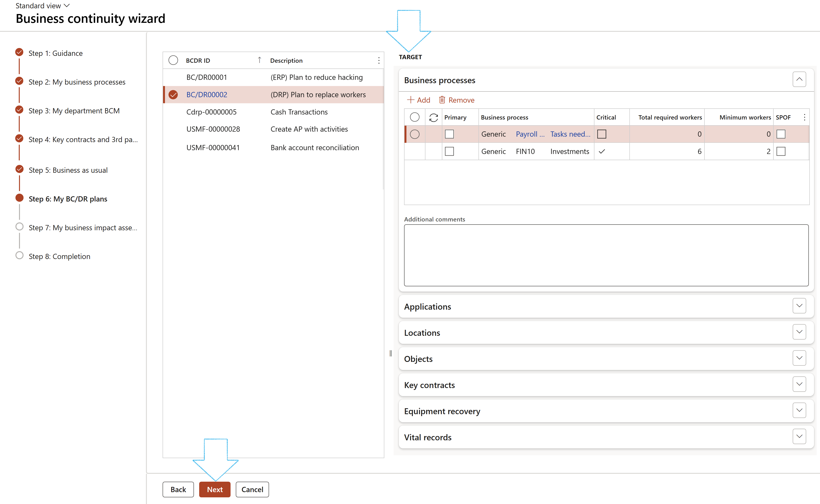The width and height of the screenshot is (820, 504).
Task: Open BCDR list column options menu
Action: click(379, 60)
